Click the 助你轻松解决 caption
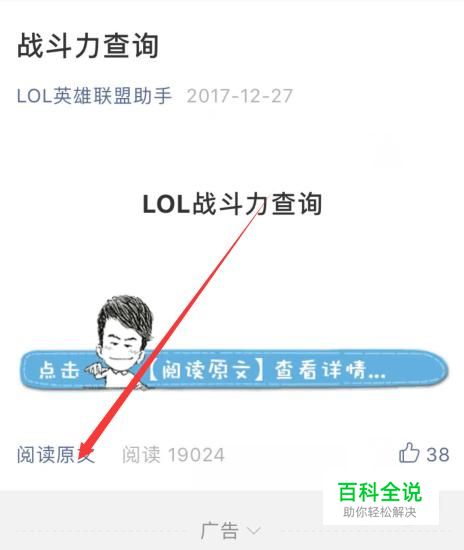Image resolution: width=464 pixels, height=550 pixels. pos(379,512)
